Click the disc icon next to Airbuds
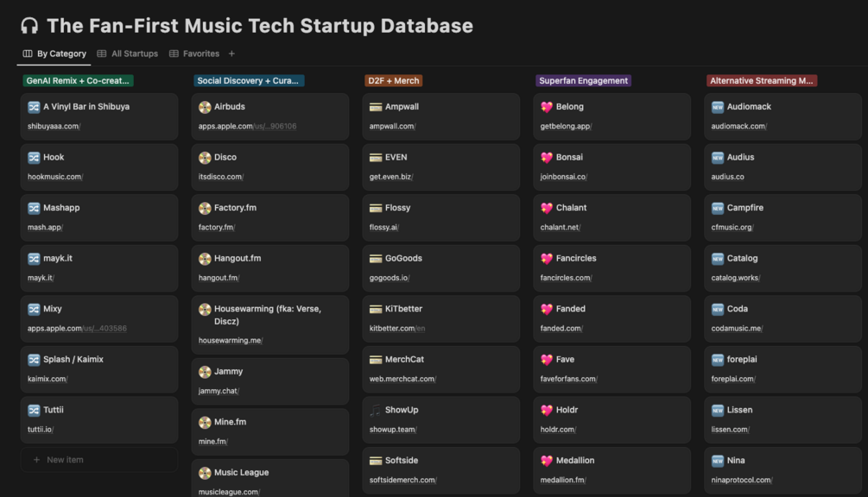Viewport: 868px width, 497px height. tap(205, 107)
